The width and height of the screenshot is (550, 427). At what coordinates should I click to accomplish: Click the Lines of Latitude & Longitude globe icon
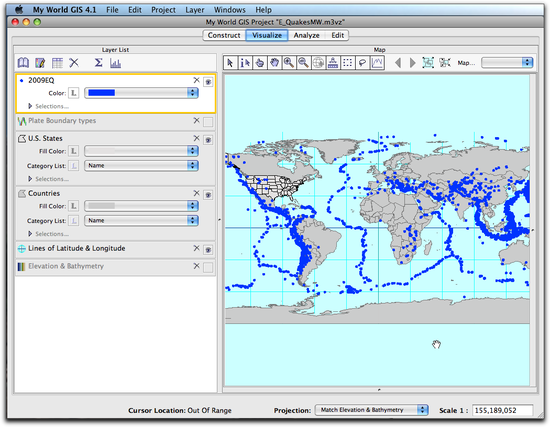[x=22, y=249]
